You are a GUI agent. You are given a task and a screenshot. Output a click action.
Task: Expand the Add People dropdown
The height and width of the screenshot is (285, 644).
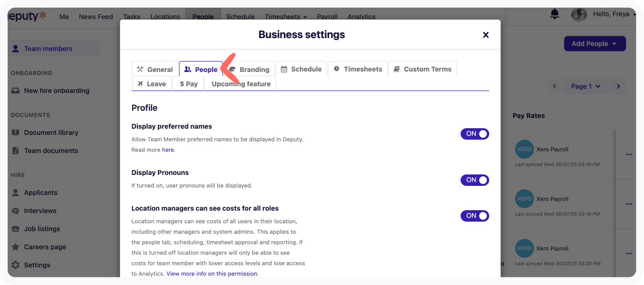(594, 44)
